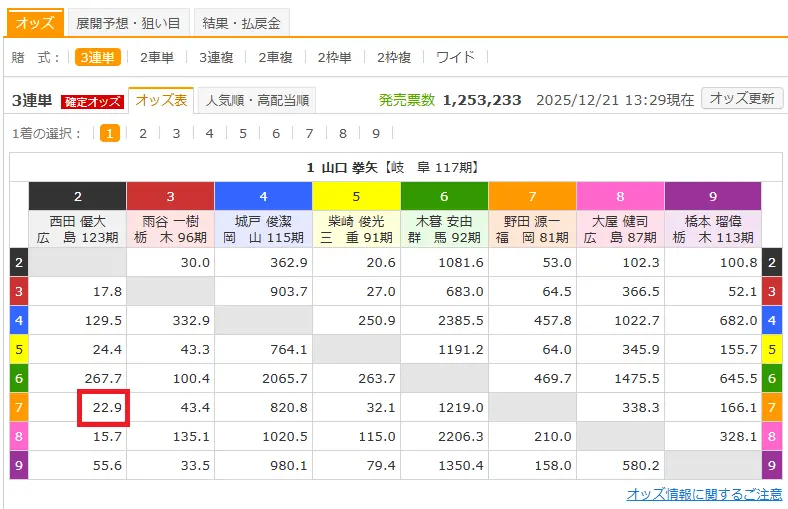Click the pink 8 right row label
The height and width of the screenshot is (509, 788).
click(771, 436)
